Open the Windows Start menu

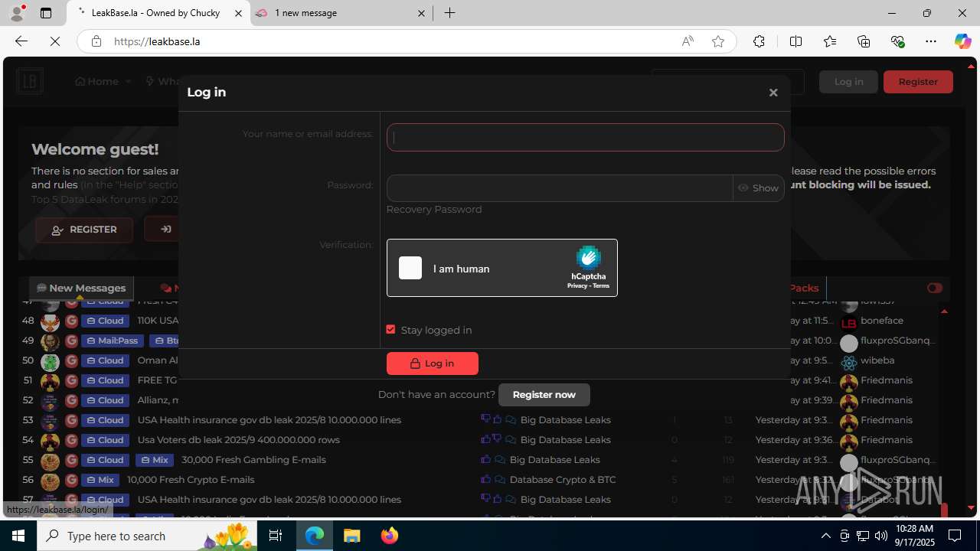pyautogui.click(x=18, y=536)
